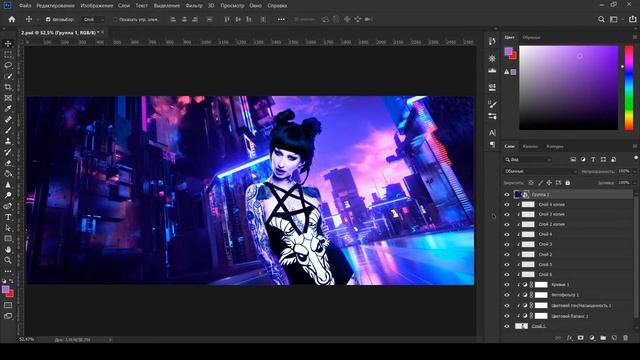Open the Слой auto-select dropdown in options bar
Screen dimensions: 640x360
click(x=93, y=19)
